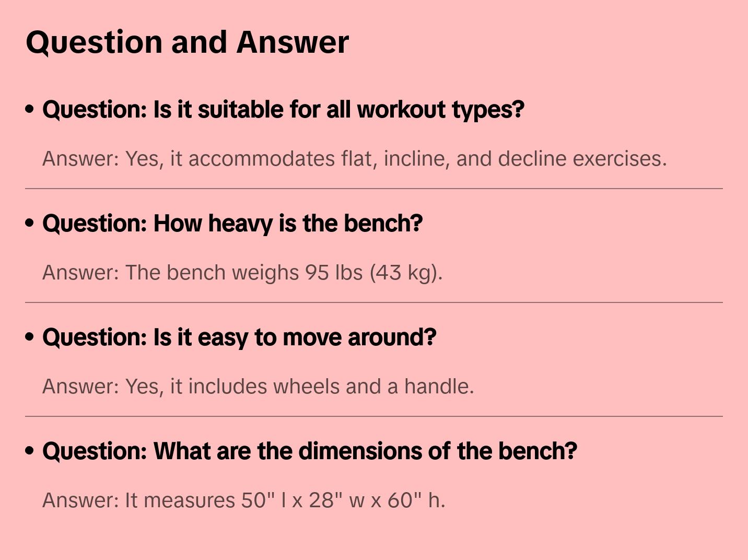Image resolution: width=748 pixels, height=560 pixels.
Task: Click the 50" l x 28" w x 60" h measurements
Action: (x=343, y=500)
